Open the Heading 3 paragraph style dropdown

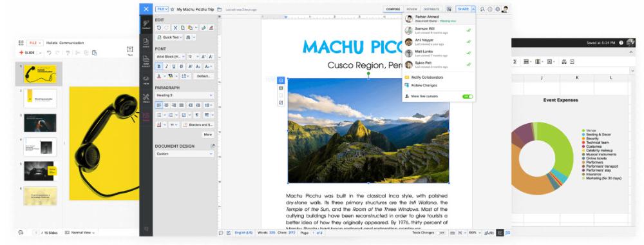185,95
